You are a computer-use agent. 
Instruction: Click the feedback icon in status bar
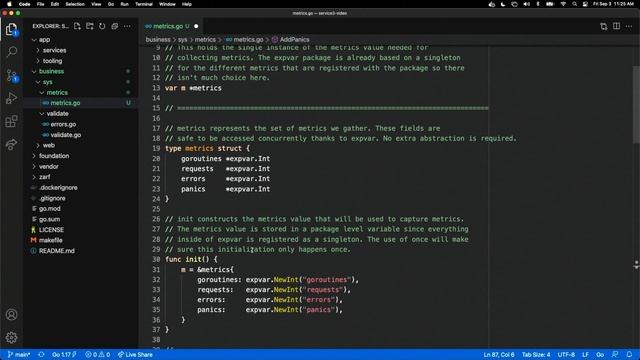615,354
